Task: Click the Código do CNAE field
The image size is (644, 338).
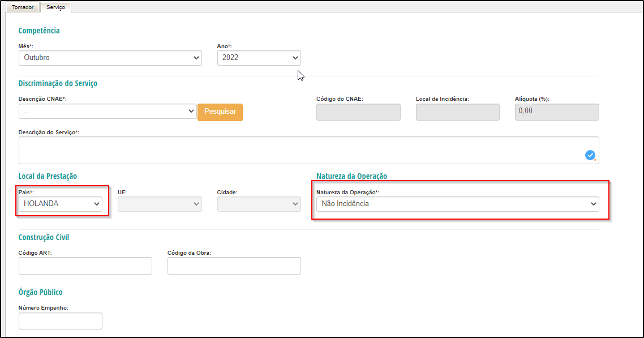Action: [358, 112]
